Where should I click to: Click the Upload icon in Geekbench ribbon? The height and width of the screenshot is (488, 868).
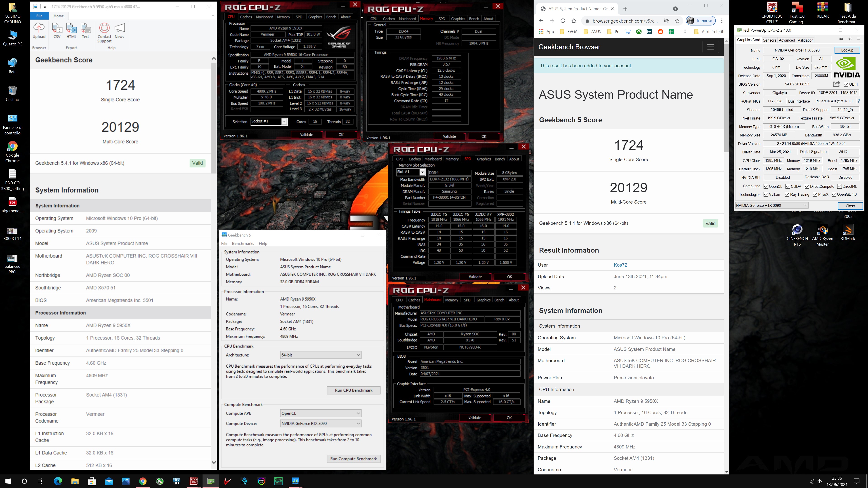pos(39,31)
